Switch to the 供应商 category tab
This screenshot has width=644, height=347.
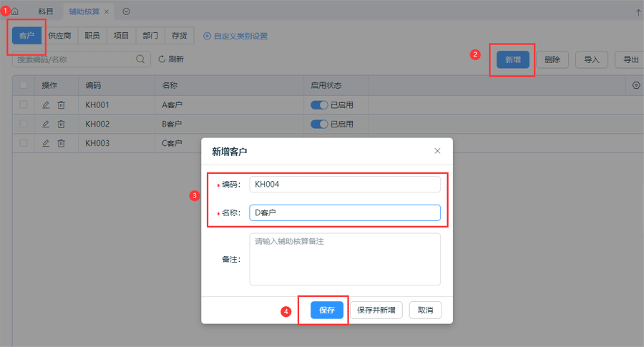(x=59, y=36)
